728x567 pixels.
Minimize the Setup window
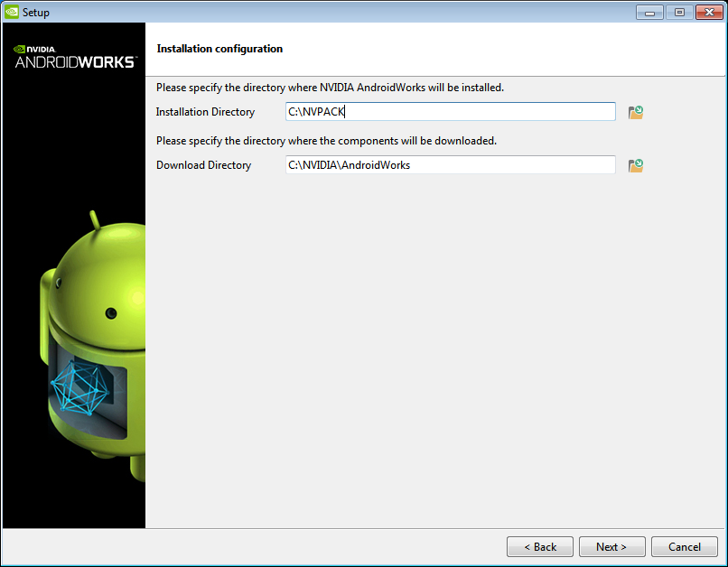pos(649,13)
